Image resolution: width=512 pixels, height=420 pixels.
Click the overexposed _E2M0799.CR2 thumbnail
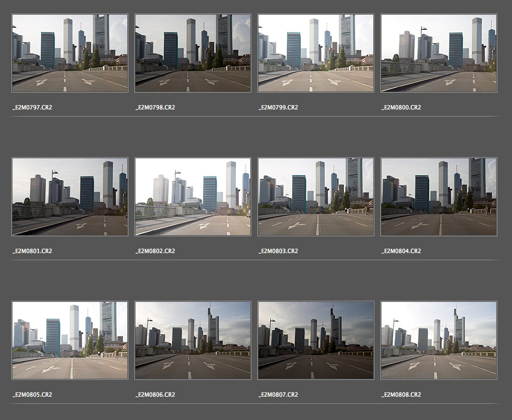316,53
